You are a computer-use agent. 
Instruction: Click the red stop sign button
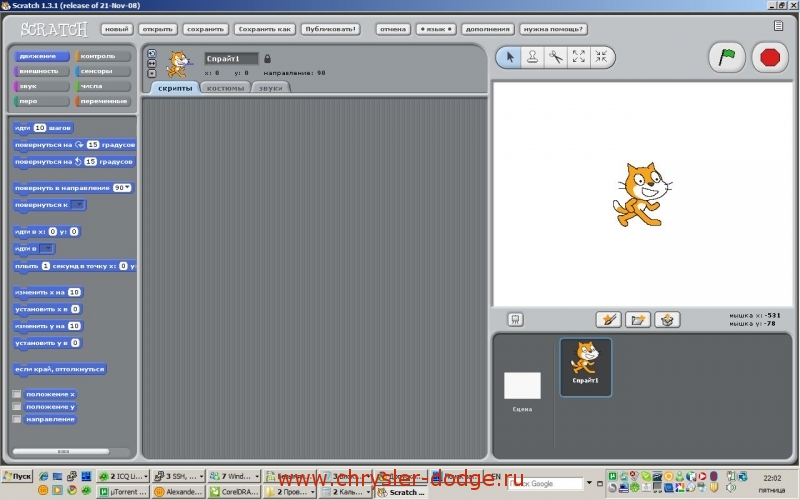pos(770,57)
